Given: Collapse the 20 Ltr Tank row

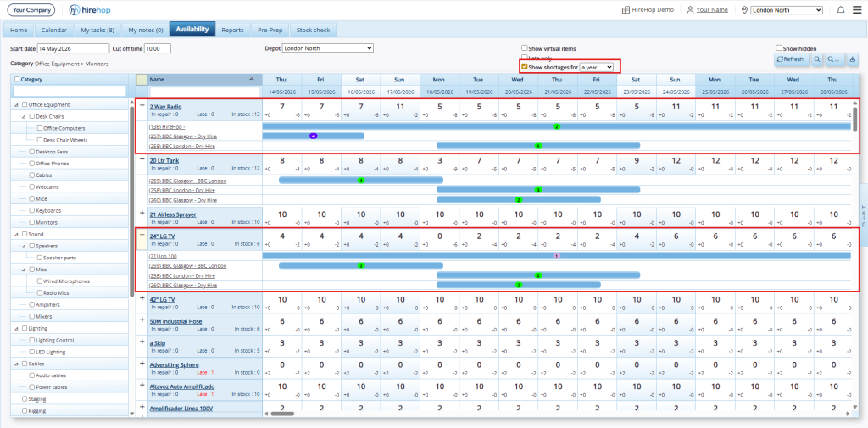Looking at the screenshot, I should tap(142, 159).
